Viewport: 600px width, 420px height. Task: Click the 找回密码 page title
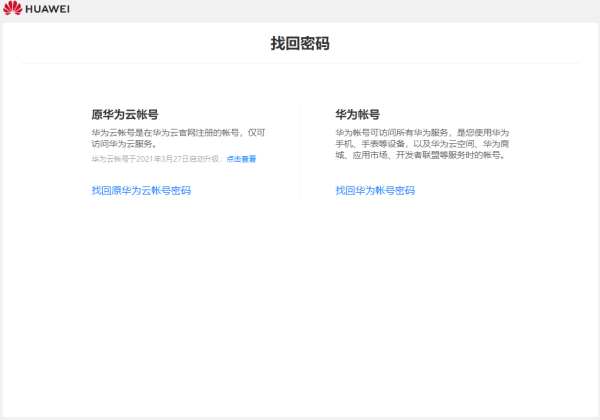point(300,43)
